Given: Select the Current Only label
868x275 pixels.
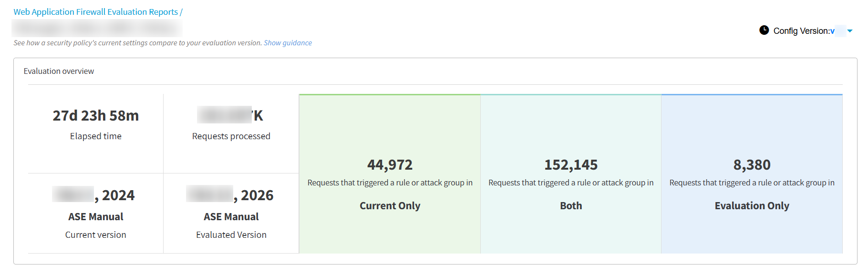Looking at the screenshot, I should pyautogui.click(x=390, y=206).
